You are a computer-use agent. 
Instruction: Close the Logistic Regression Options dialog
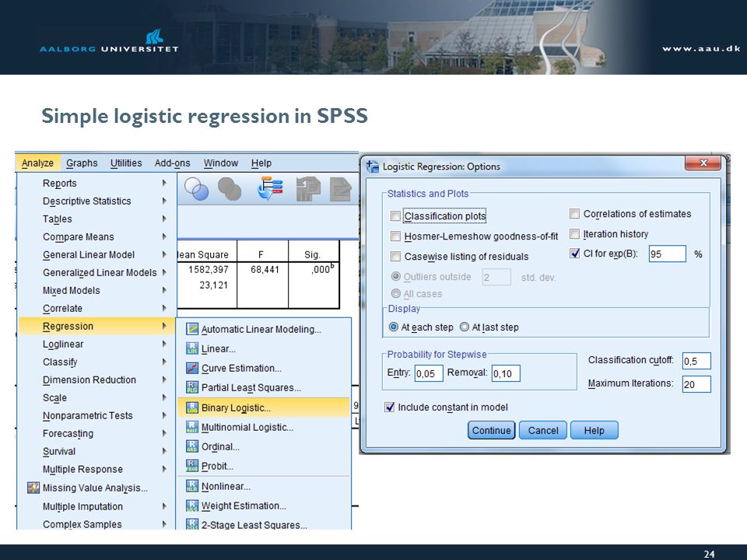click(x=703, y=163)
